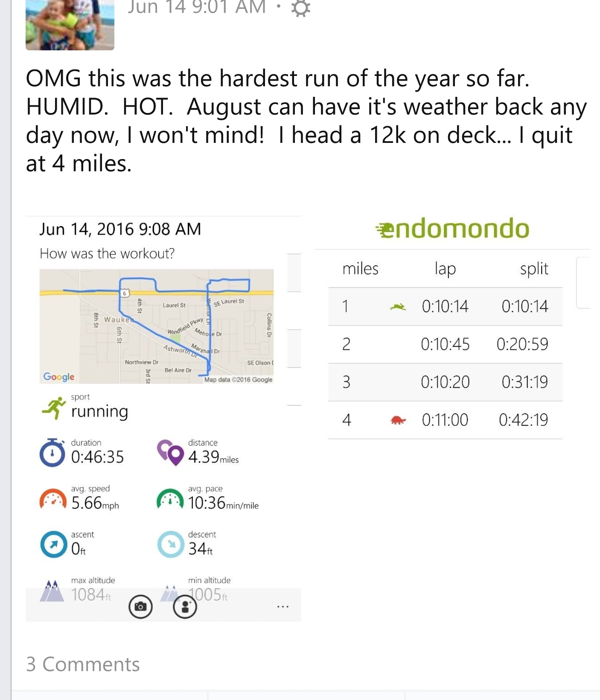600x700 pixels.
Task: Open the poster's profile photo thumbnail
Action: (70, 24)
